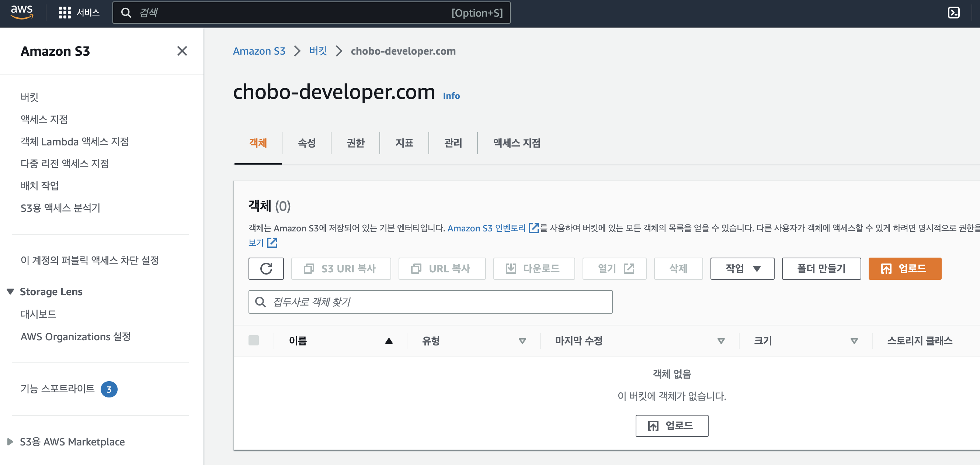Screen dimensions: 980x465
Task: Switch to the 속성 tab
Action: click(x=306, y=143)
